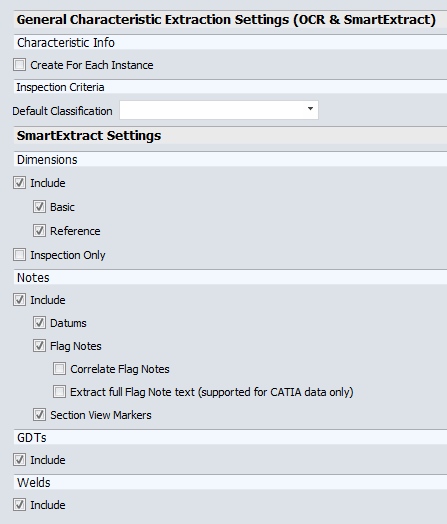The height and width of the screenshot is (524, 447).
Task: Uncheck Include under Dimensions
Action: (x=19, y=183)
